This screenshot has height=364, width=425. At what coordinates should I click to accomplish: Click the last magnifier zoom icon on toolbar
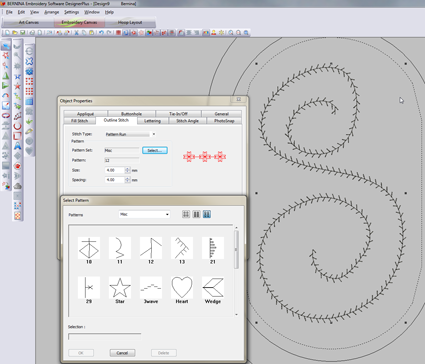click(x=246, y=33)
